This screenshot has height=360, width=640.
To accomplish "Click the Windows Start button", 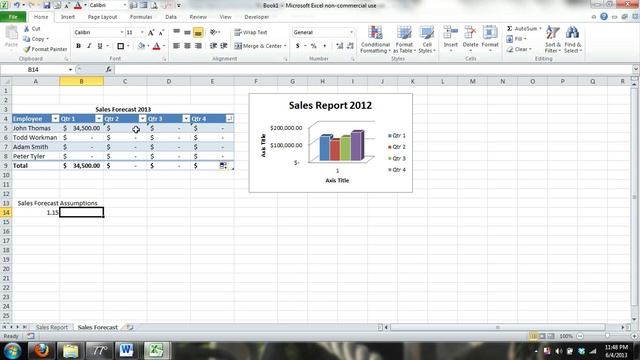I will coord(12,351).
